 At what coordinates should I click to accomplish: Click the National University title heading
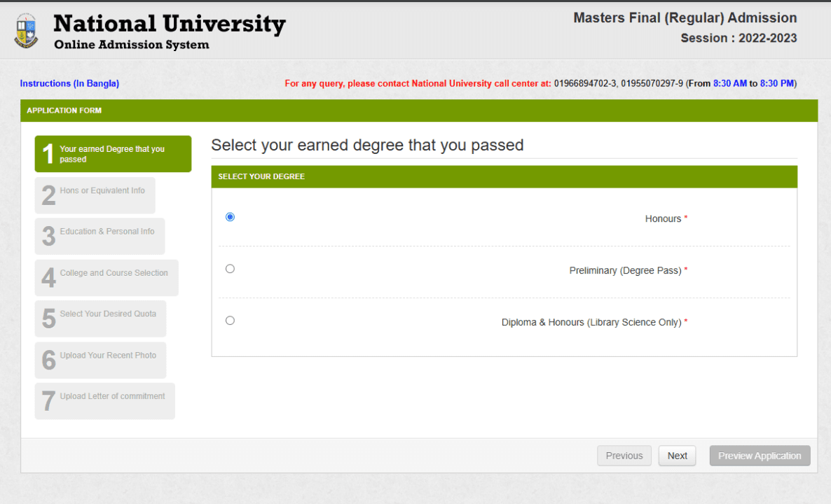[x=170, y=24]
